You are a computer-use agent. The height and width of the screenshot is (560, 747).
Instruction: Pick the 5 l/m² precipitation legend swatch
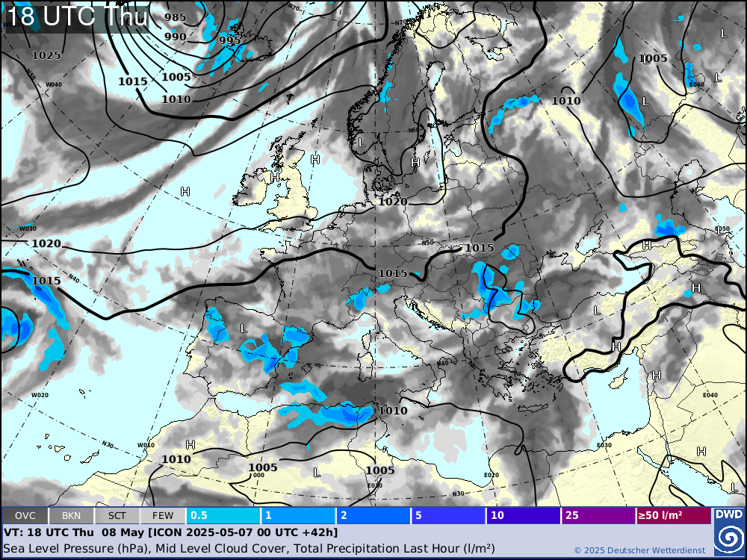(x=449, y=516)
